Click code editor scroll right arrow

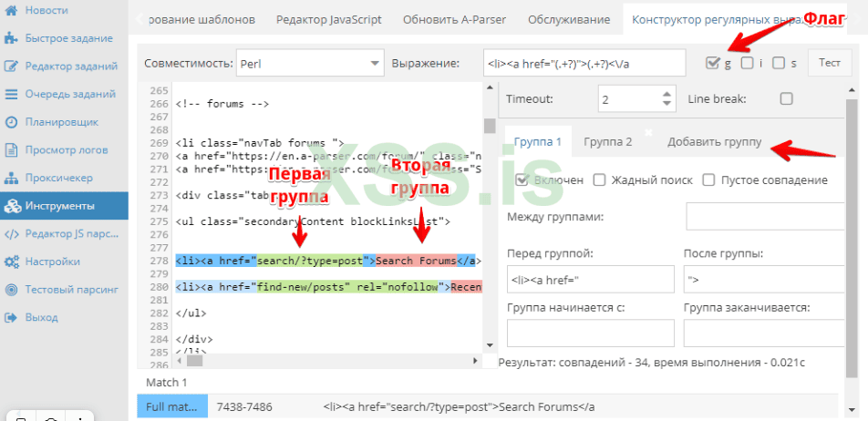(475, 361)
